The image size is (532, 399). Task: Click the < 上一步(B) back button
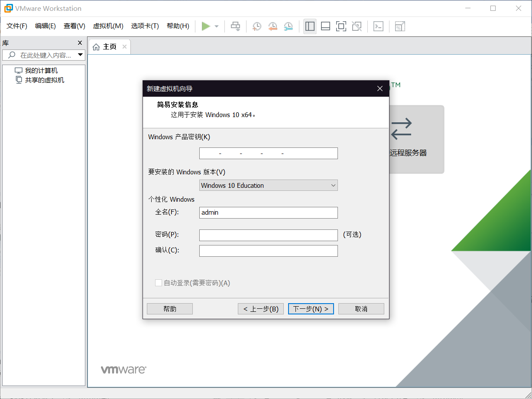coord(261,309)
